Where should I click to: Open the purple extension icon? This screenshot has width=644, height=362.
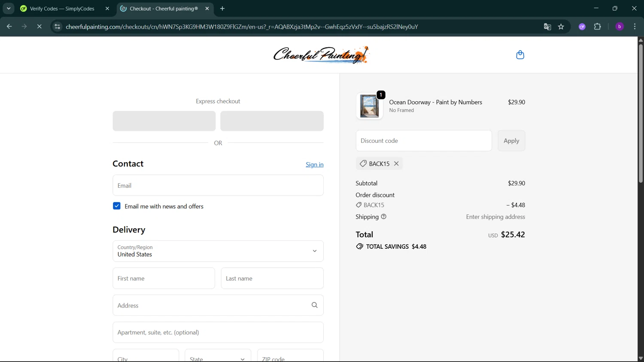(x=582, y=27)
